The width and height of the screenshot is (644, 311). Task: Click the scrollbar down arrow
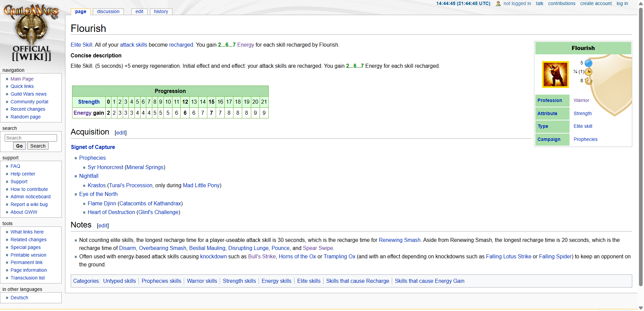click(641, 308)
